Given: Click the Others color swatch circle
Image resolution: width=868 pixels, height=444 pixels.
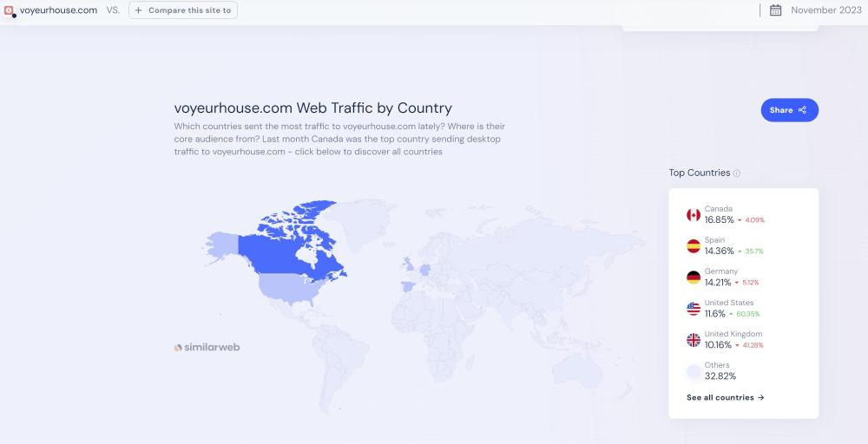Looking at the screenshot, I should [694, 372].
